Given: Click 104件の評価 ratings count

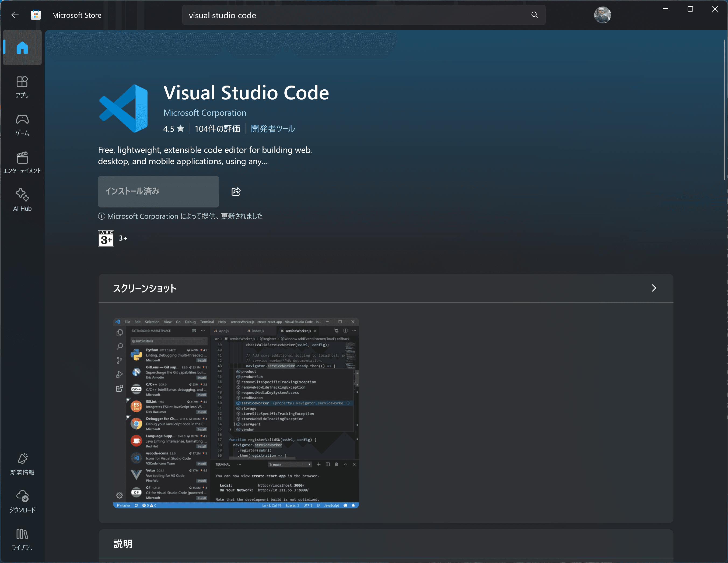Looking at the screenshot, I should [217, 129].
